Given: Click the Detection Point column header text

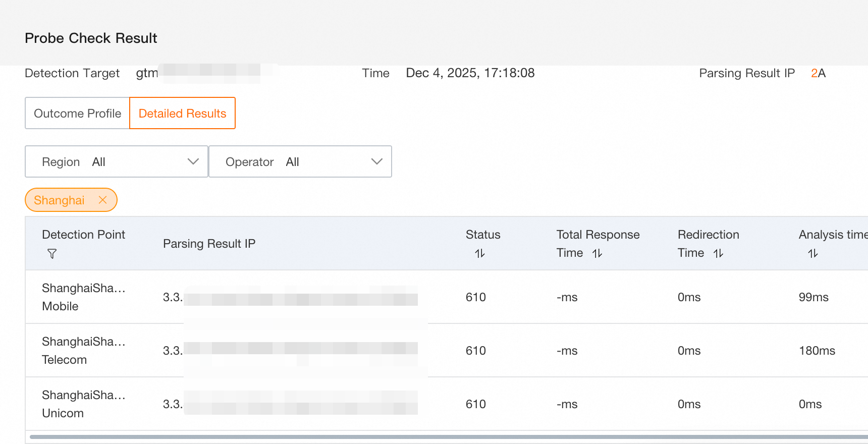Looking at the screenshot, I should [84, 235].
